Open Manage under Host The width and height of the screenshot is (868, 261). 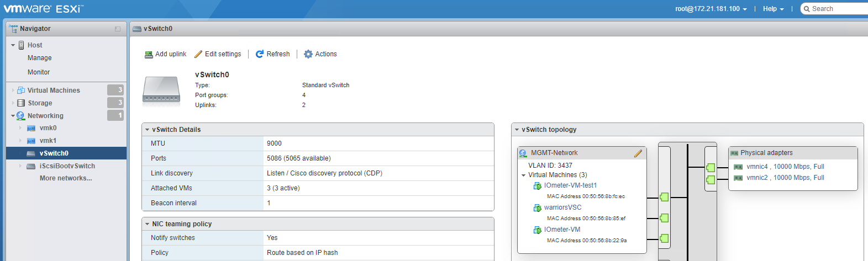[x=39, y=58]
